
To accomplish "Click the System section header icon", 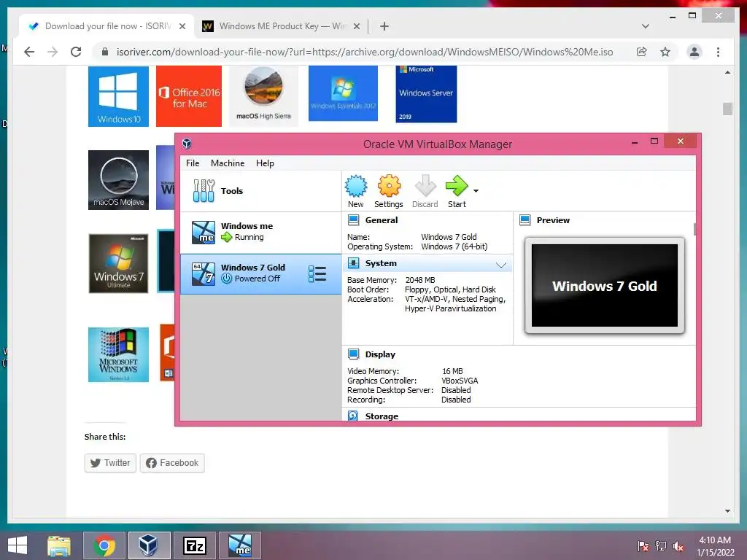I will click(354, 263).
